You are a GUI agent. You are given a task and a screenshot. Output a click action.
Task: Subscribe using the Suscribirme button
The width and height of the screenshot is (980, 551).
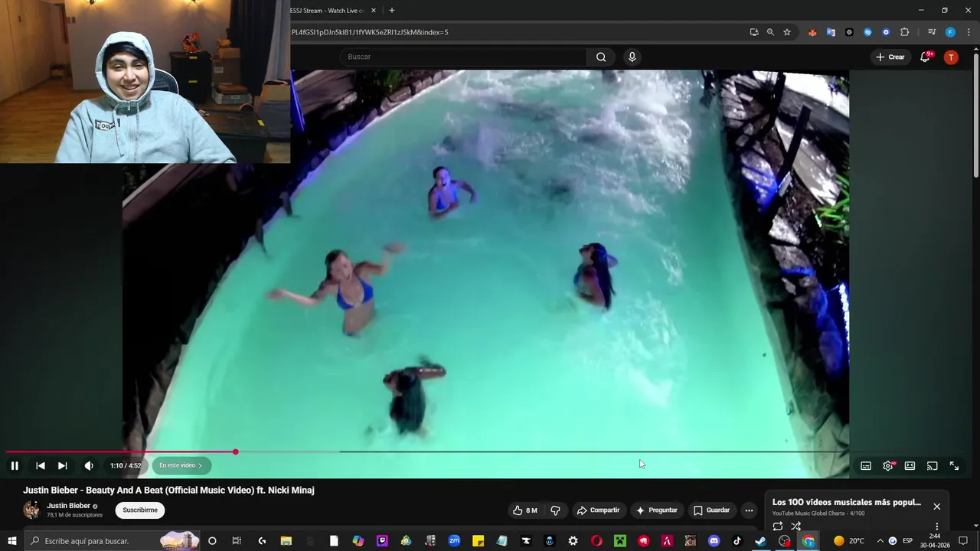tap(140, 510)
